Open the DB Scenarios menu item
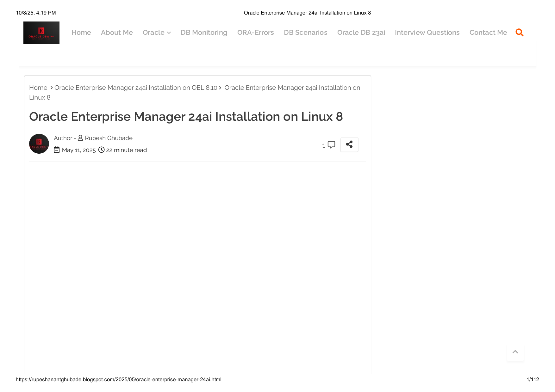Viewport: 555px width, 392px height. click(306, 33)
